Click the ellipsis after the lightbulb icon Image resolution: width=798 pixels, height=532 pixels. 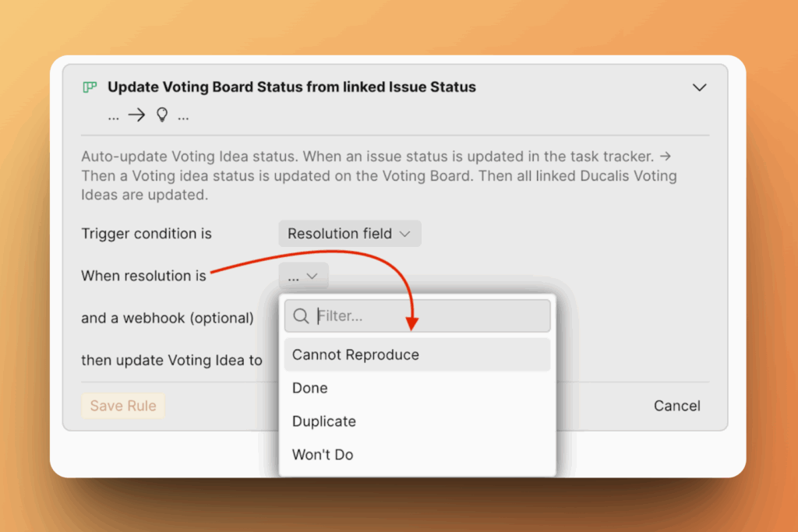point(183,116)
